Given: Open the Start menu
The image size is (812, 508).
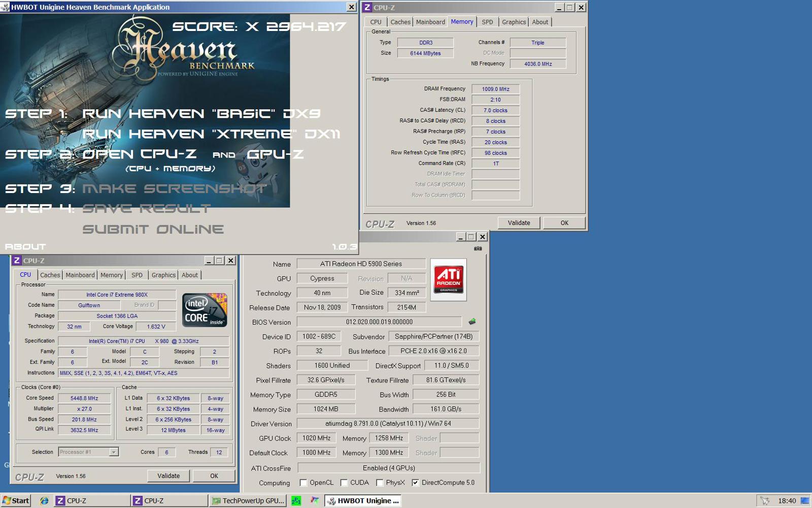Looking at the screenshot, I should coord(16,501).
